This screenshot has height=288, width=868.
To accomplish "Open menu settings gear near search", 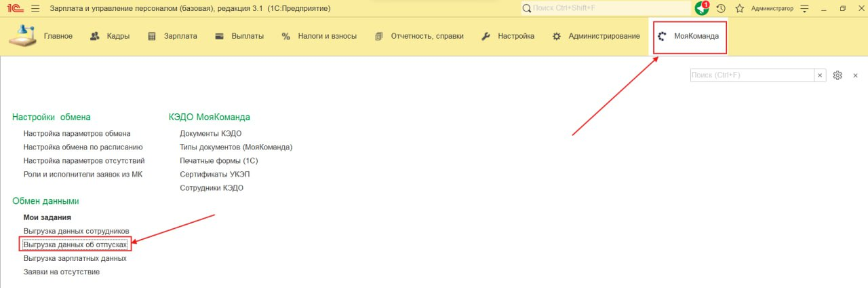I will pos(837,75).
